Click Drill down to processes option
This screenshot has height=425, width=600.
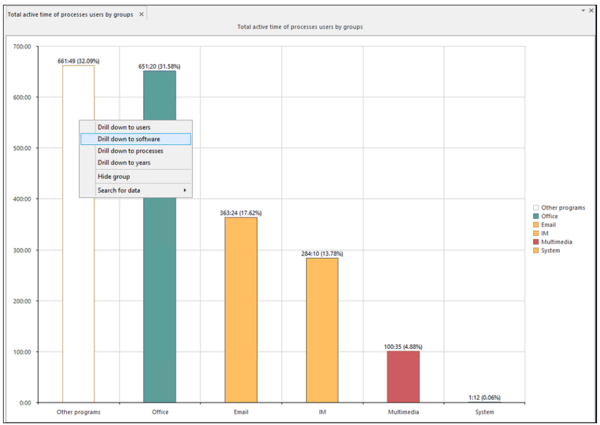pyautogui.click(x=130, y=151)
